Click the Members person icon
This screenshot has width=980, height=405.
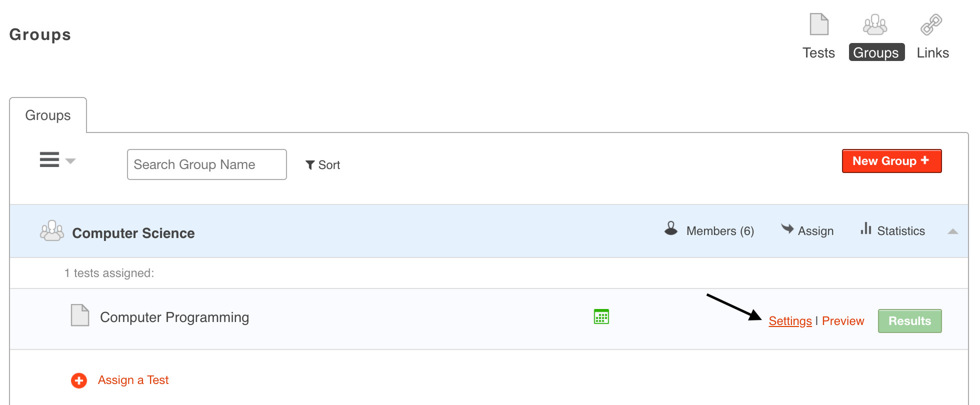(671, 229)
